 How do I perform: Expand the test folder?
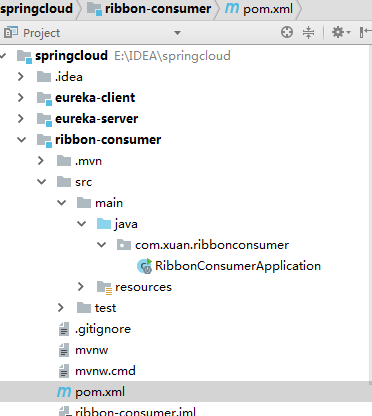(x=61, y=308)
